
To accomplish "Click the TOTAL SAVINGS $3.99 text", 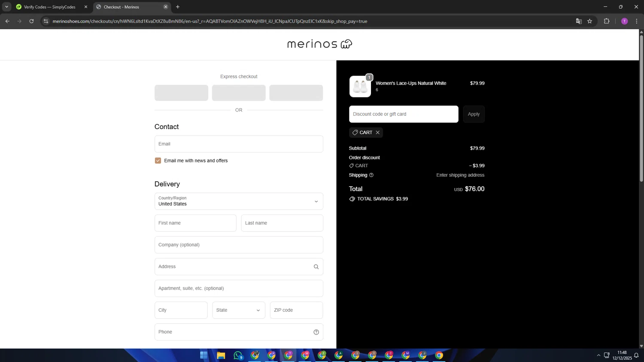I will pyautogui.click(x=383, y=199).
